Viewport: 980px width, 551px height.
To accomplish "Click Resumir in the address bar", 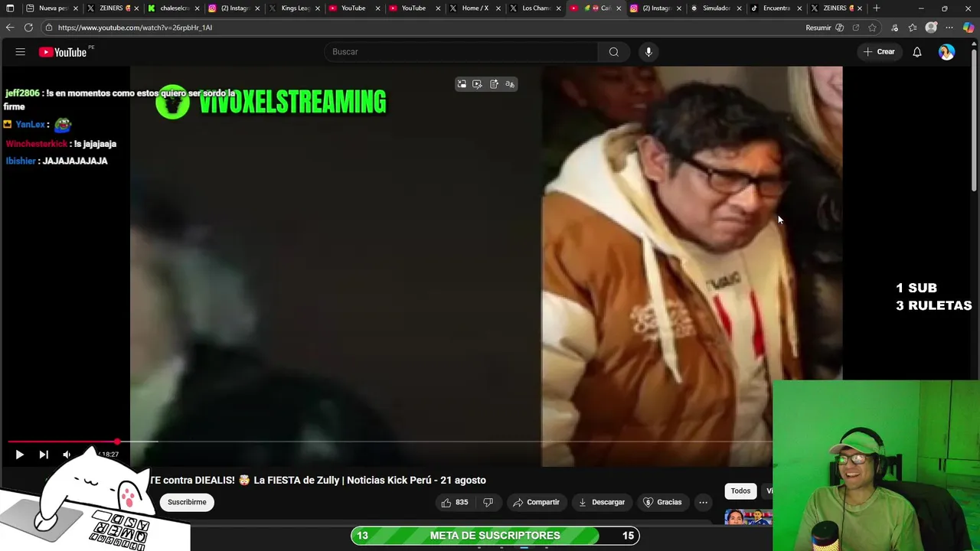I will pos(818,28).
